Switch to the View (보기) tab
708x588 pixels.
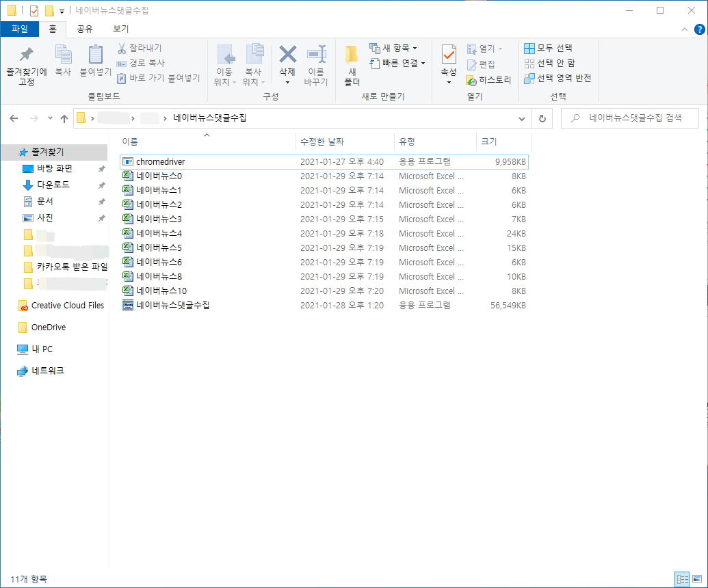(x=120, y=29)
